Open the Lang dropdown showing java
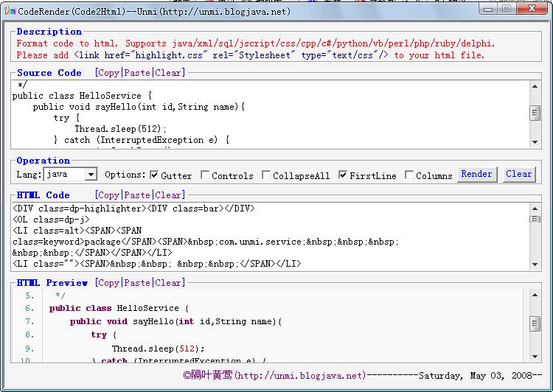This screenshot has height=392, width=553. 91,175
